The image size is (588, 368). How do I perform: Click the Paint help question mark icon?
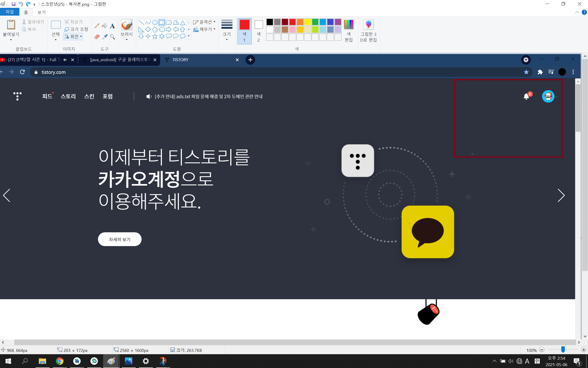584,12
